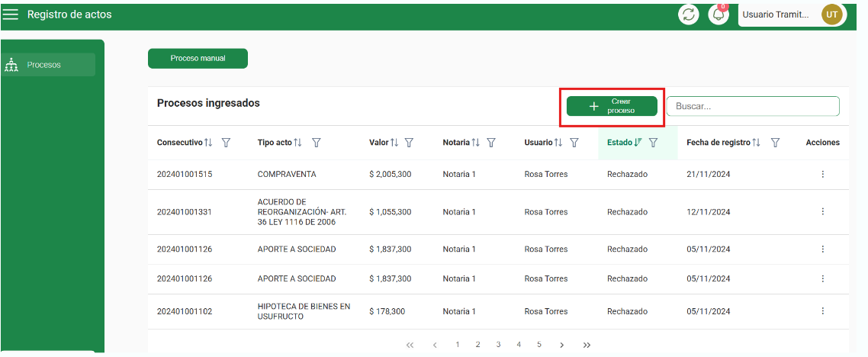The height and width of the screenshot is (357, 868).
Task: Click the HIPOTECA DE BIENES EN USUFRUCTO cell
Action: point(304,312)
